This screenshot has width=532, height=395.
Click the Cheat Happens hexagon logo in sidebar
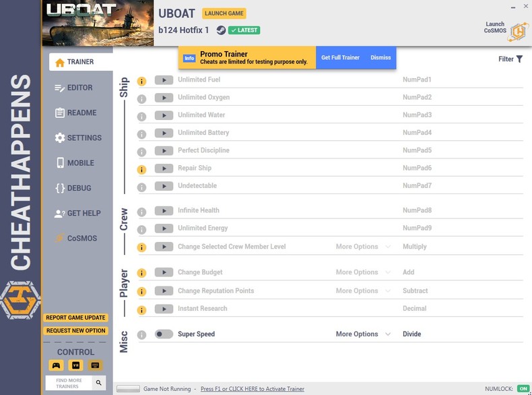[20, 300]
